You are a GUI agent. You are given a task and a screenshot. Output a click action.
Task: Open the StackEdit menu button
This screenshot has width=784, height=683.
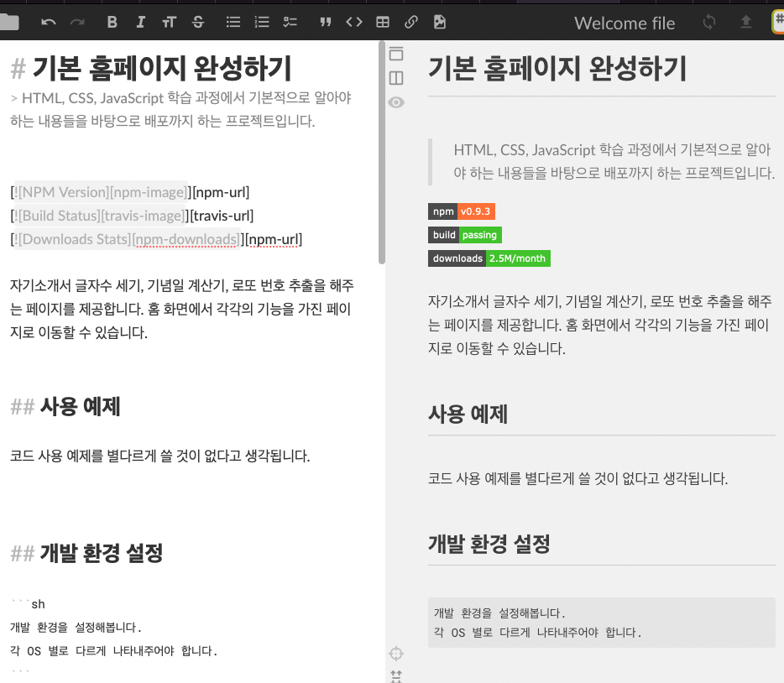(778, 22)
